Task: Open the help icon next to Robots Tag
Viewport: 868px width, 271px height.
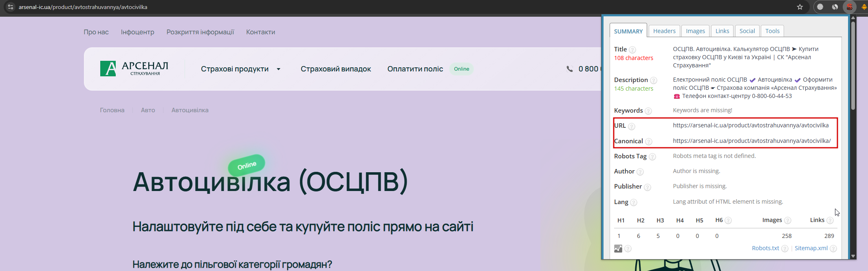Action: 652,157
